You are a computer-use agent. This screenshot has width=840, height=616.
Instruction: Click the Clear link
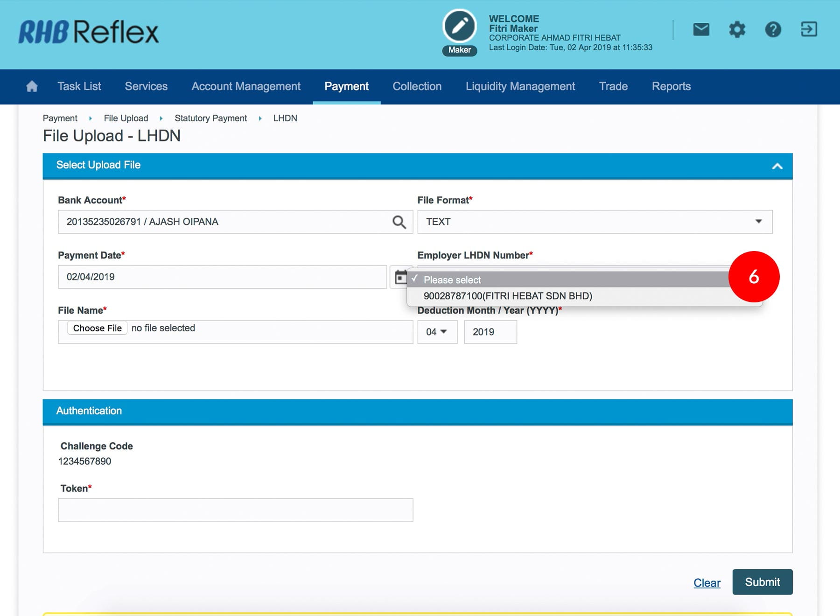707,583
